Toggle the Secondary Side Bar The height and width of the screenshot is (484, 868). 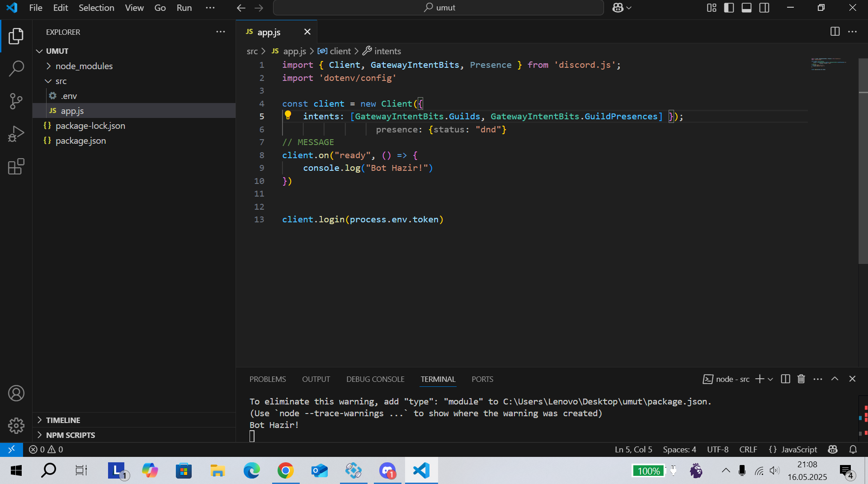point(764,8)
